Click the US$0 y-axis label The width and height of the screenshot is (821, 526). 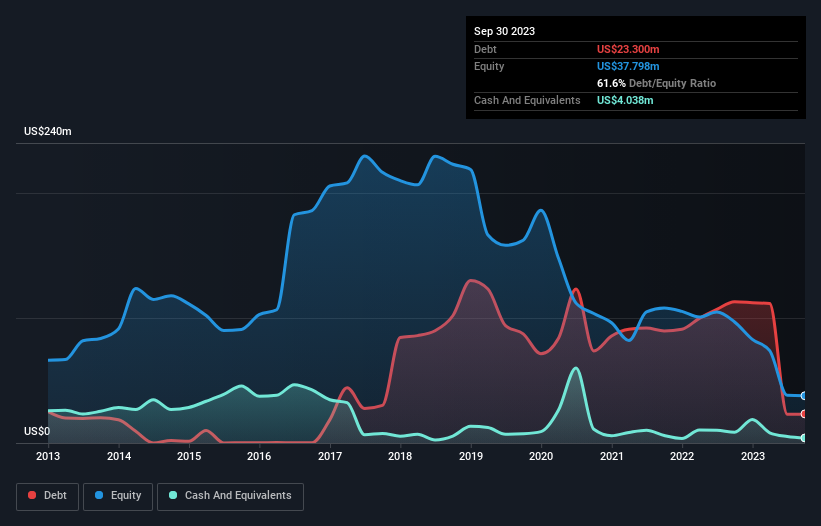tap(37, 431)
